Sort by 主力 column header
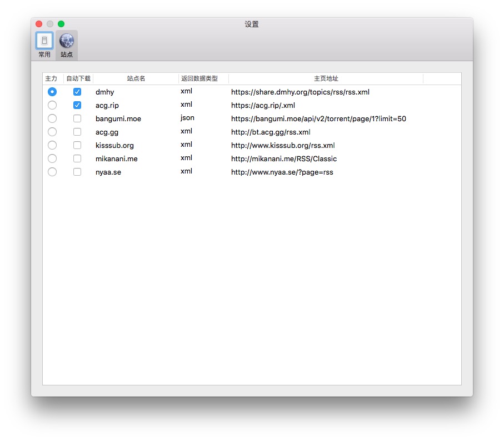Screen dimensions: 504x441 point(53,79)
